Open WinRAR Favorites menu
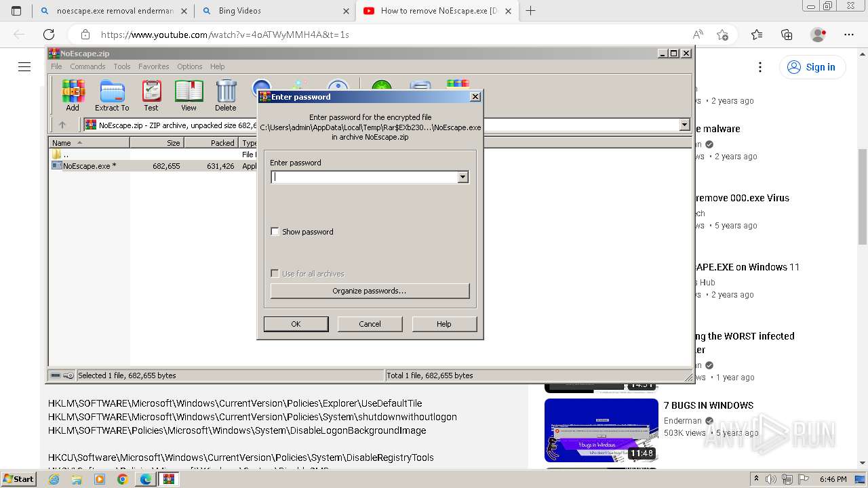This screenshot has height=488, width=868. click(x=154, y=66)
